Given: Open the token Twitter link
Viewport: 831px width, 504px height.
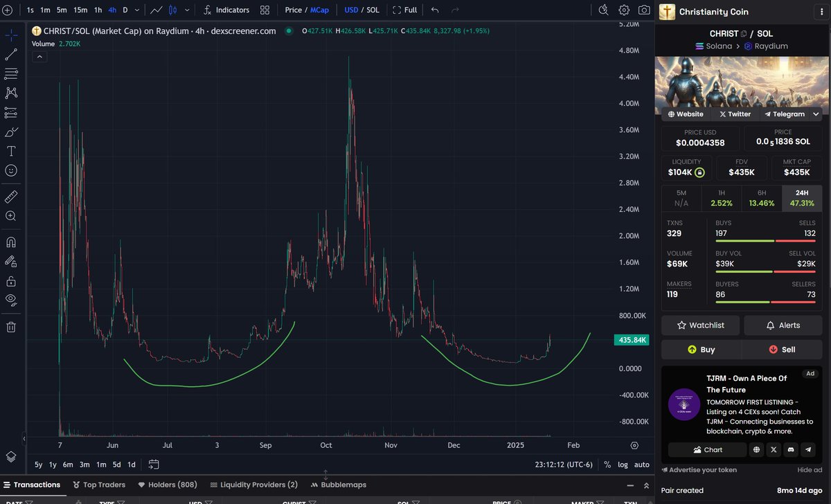Looking at the screenshot, I should coord(735,114).
